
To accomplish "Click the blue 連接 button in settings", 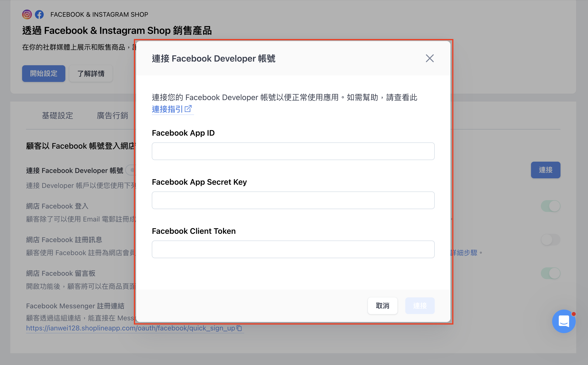I will click(x=546, y=170).
